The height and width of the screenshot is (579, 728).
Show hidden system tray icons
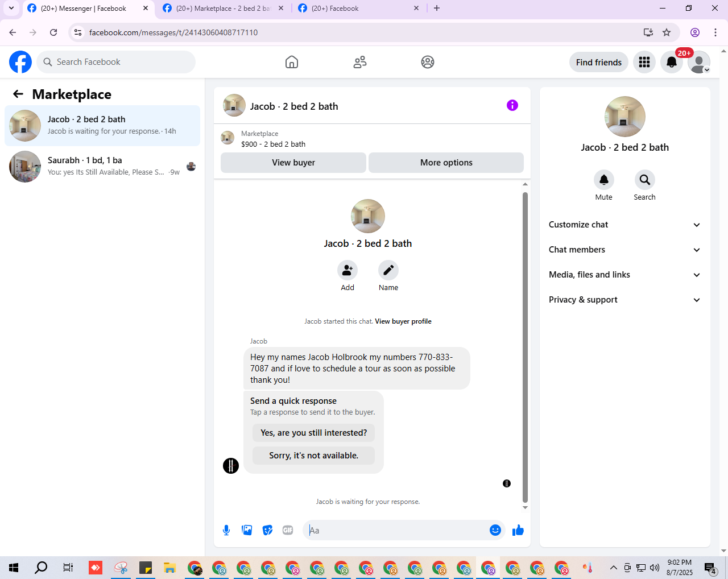pos(613,568)
